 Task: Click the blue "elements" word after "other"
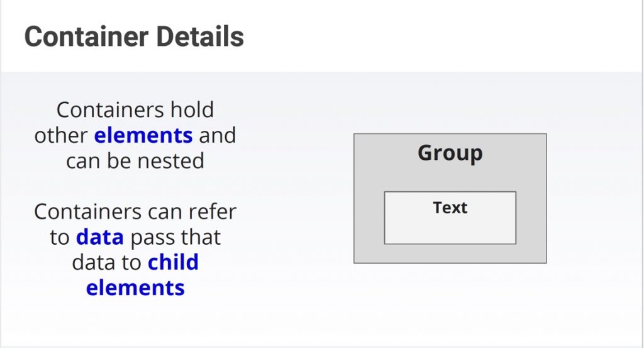(x=143, y=135)
